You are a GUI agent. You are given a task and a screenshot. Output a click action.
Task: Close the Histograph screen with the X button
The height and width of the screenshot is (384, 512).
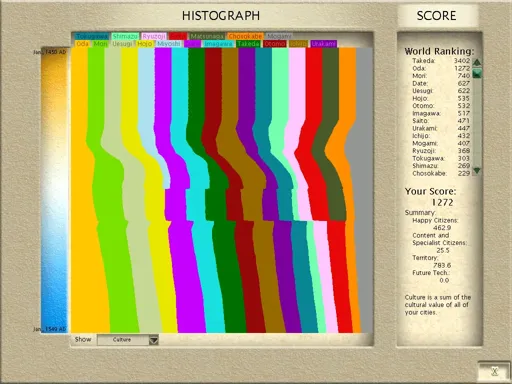[x=494, y=371]
